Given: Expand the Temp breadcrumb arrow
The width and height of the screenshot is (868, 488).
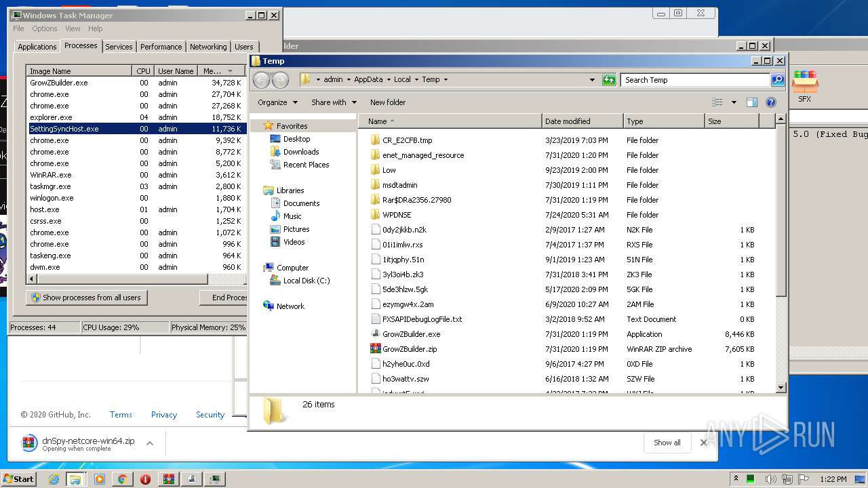Looking at the screenshot, I should click(446, 80).
